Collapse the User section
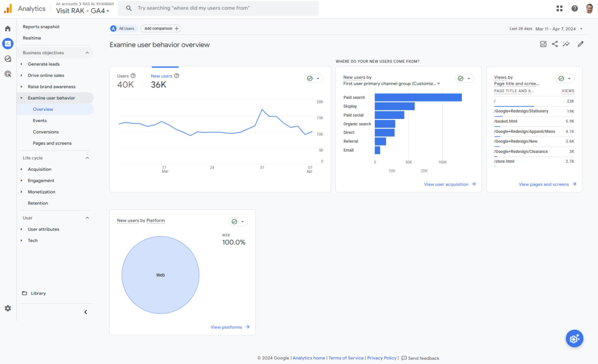Image resolution: width=598 pixels, height=364 pixels. [88, 218]
